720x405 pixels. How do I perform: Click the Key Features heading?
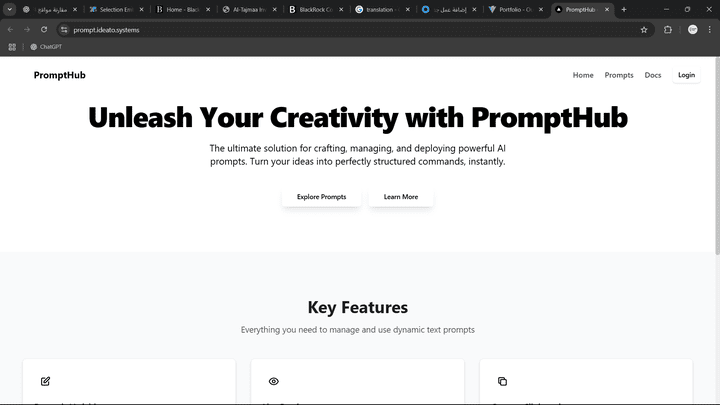[358, 307]
